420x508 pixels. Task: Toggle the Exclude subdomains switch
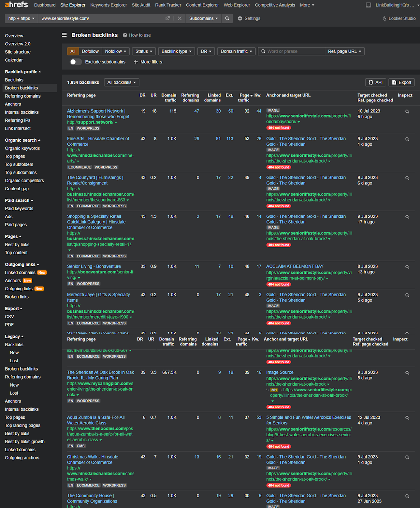[x=75, y=62]
